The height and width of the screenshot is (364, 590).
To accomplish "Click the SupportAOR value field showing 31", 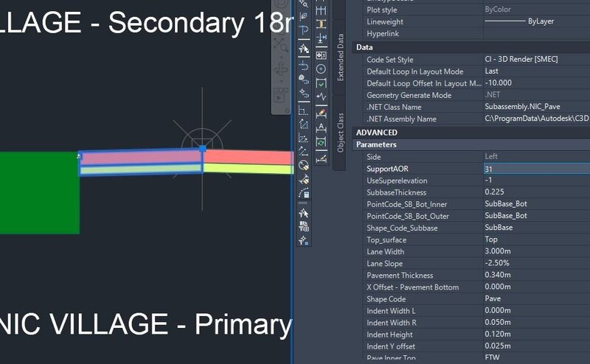I will pos(537,169).
